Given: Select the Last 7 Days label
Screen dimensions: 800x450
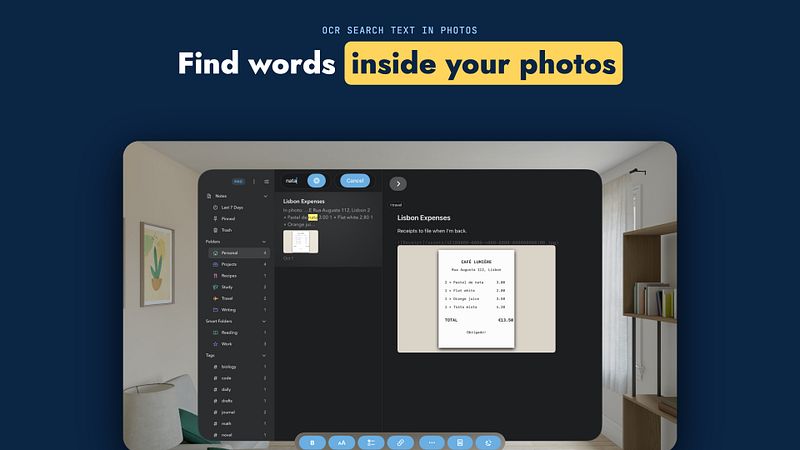Looking at the screenshot, I should (x=232, y=208).
